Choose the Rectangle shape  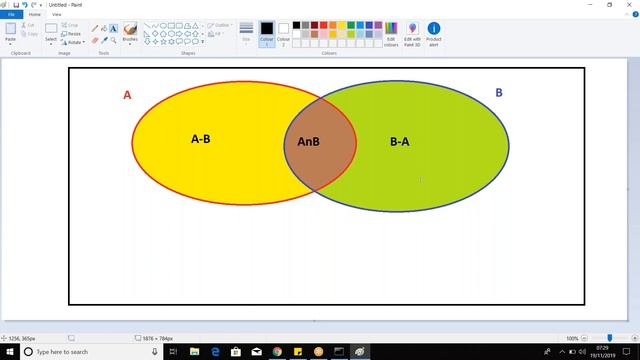pos(171,25)
